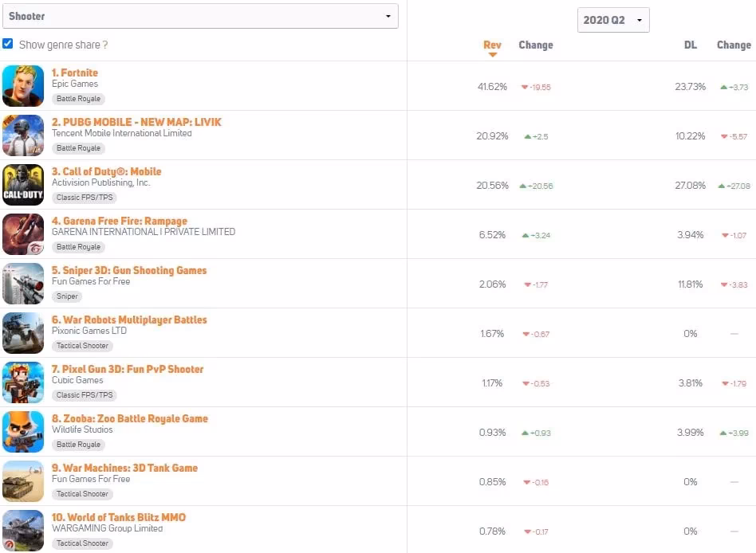Click Activision Publishing, Inc. publisher
Screen dimensions: 756x553
coord(100,182)
